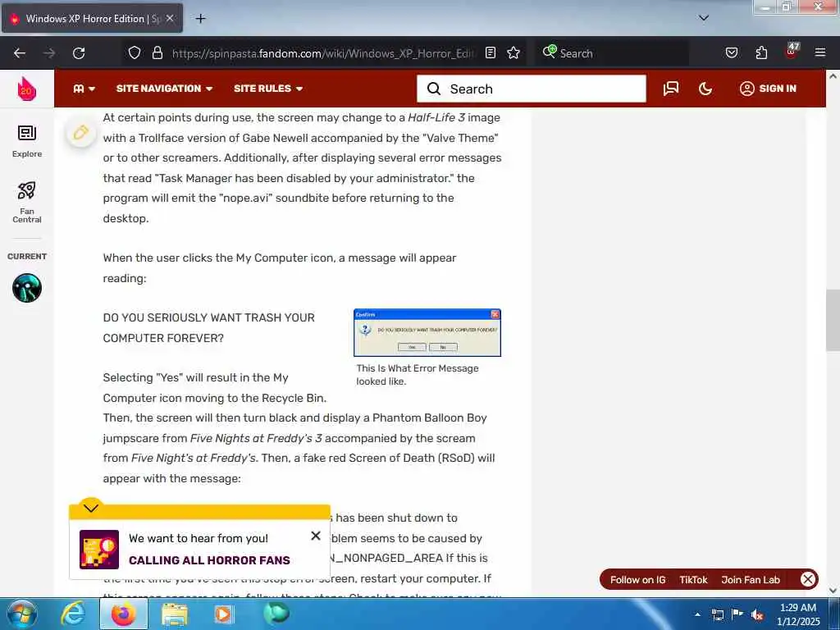Click the scrollbar up arrow
The width and height of the screenshot is (840, 630).
(x=833, y=76)
